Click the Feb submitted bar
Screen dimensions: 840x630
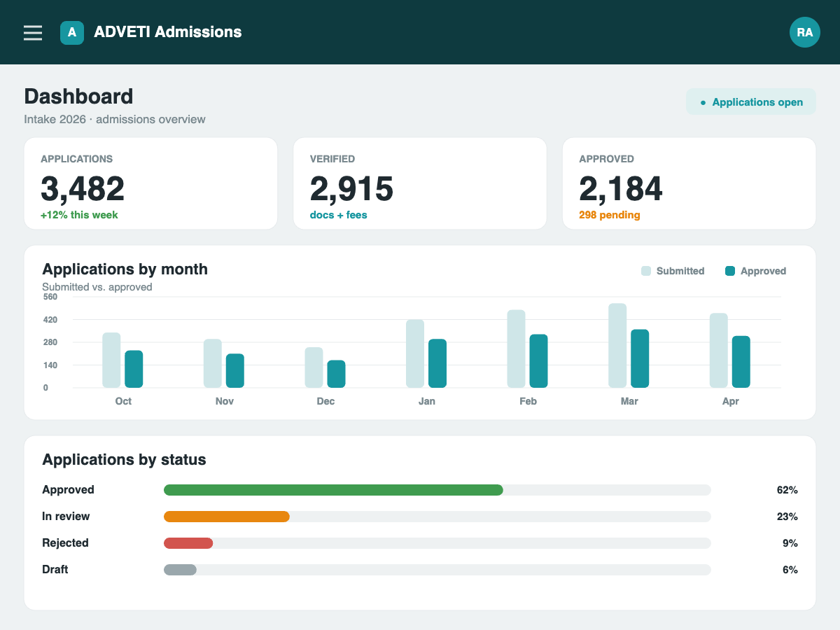(516, 349)
